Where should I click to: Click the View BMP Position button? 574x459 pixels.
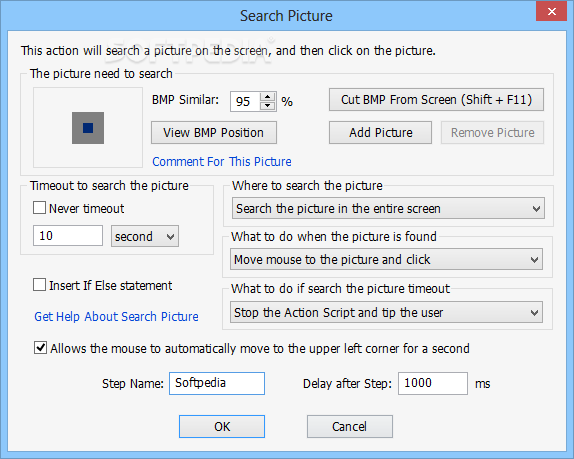(x=214, y=133)
